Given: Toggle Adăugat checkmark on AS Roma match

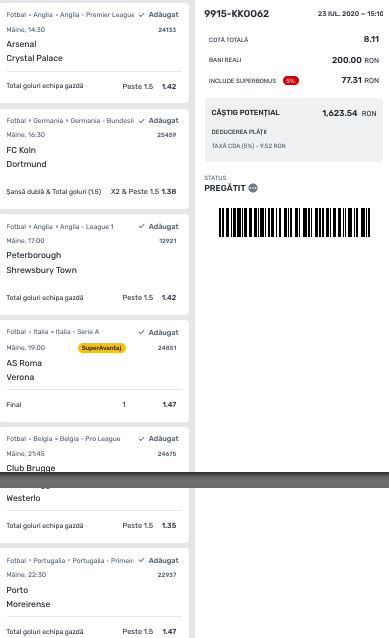Looking at the screenshot, I should click(x=158, y=332).
